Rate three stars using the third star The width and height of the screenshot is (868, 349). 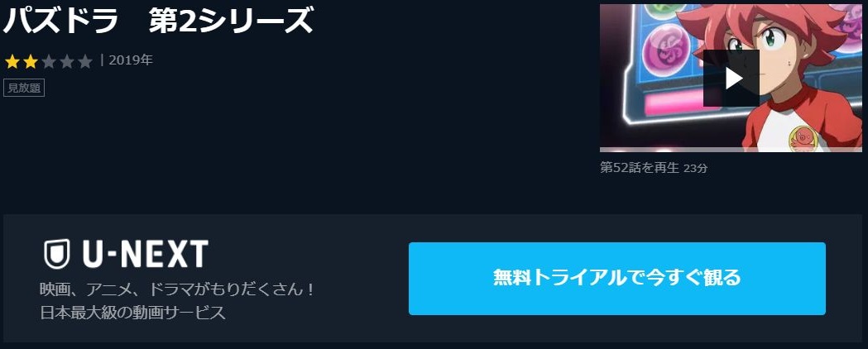coord(49,61)
